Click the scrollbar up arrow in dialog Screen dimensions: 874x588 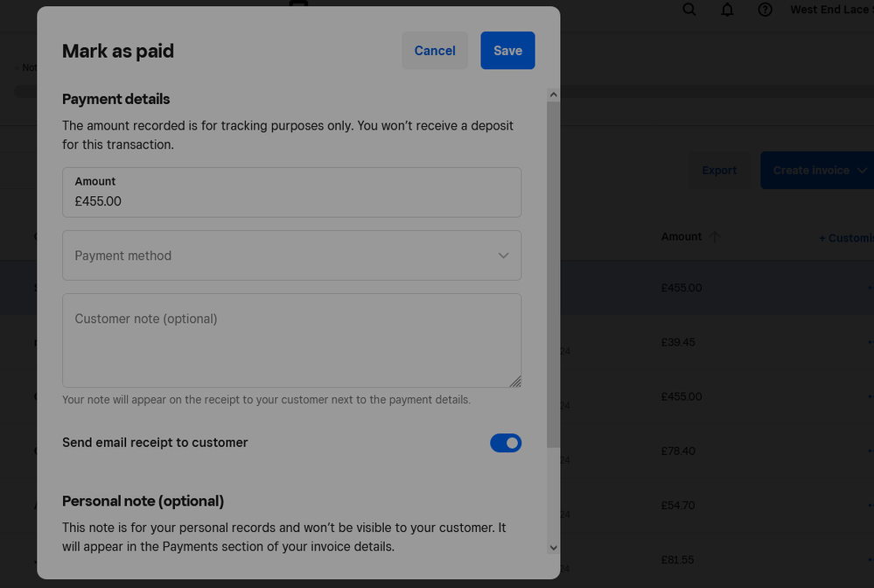pyautogui.click(x=553, y=94)
